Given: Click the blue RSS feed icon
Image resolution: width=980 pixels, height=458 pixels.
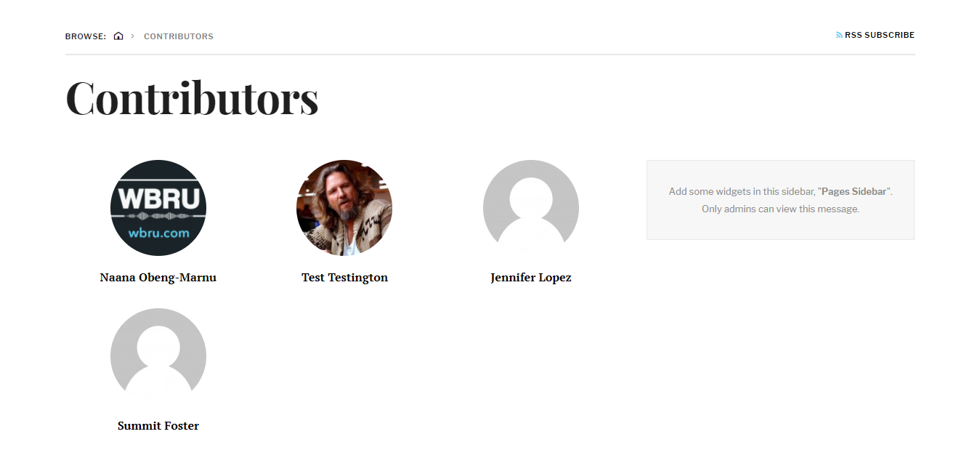Looking at the screenshot, I should point(839,35).
